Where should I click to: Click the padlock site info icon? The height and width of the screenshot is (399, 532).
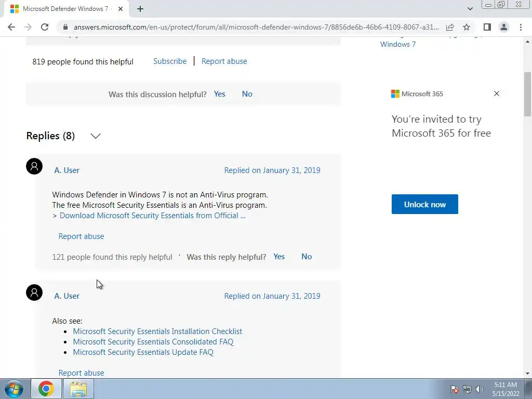[x=66, y=27]
